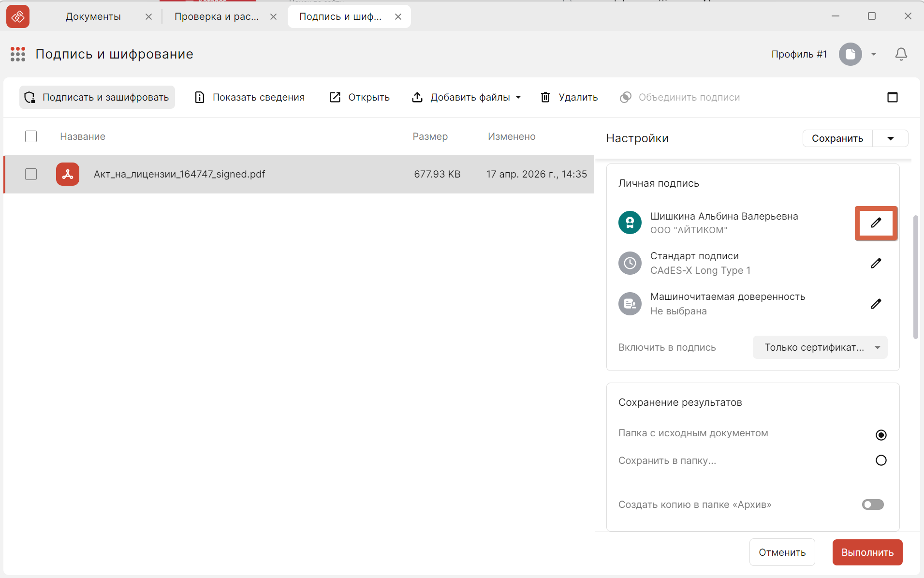Click the Удалить trash icon

[545, 97]
